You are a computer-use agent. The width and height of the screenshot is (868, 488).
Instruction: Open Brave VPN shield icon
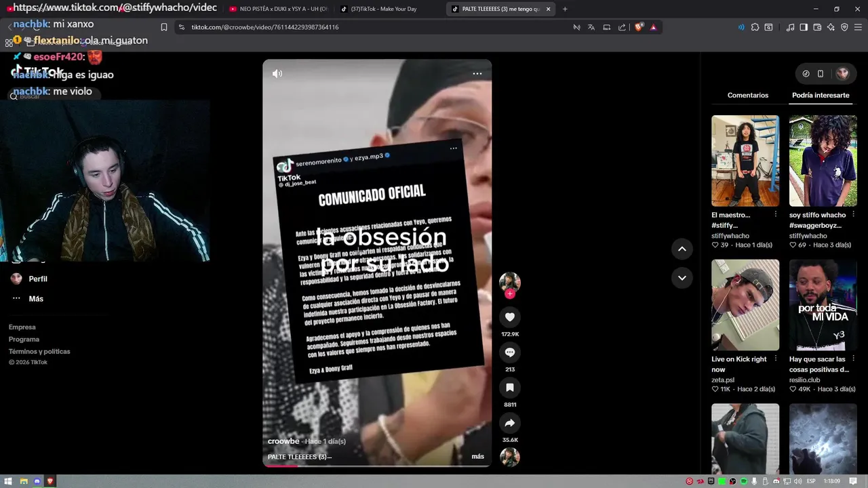coord(844,27)
